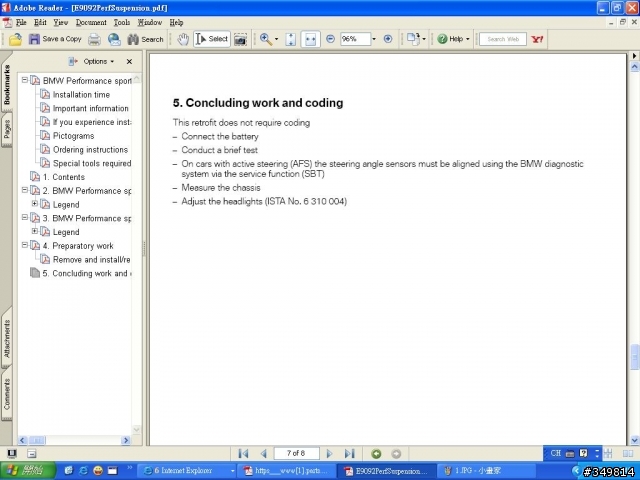The height and width of the screenshot is (480, 640).
Task: Open the View menu
Action: pyautogui.click(x=60, y=22)
